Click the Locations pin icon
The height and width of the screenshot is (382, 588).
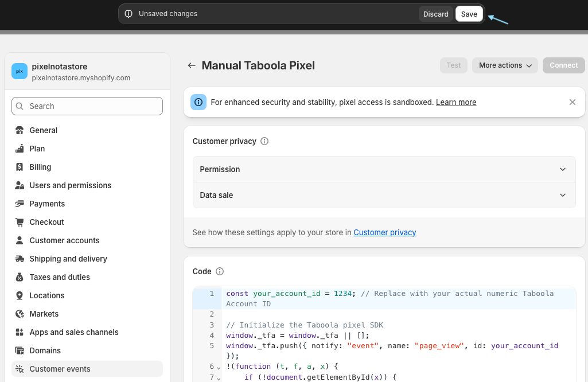click(20, 296)
